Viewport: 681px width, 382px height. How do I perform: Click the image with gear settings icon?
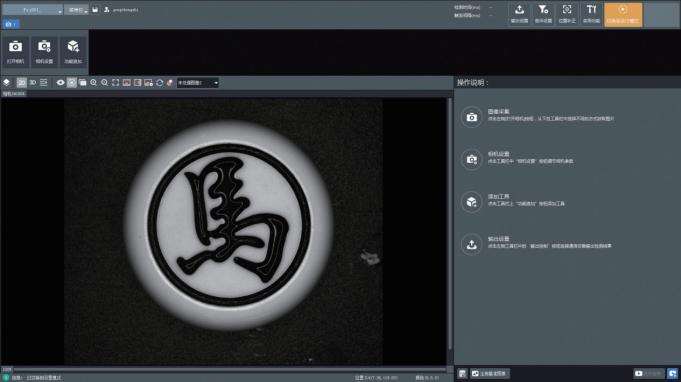click(149, 82)
